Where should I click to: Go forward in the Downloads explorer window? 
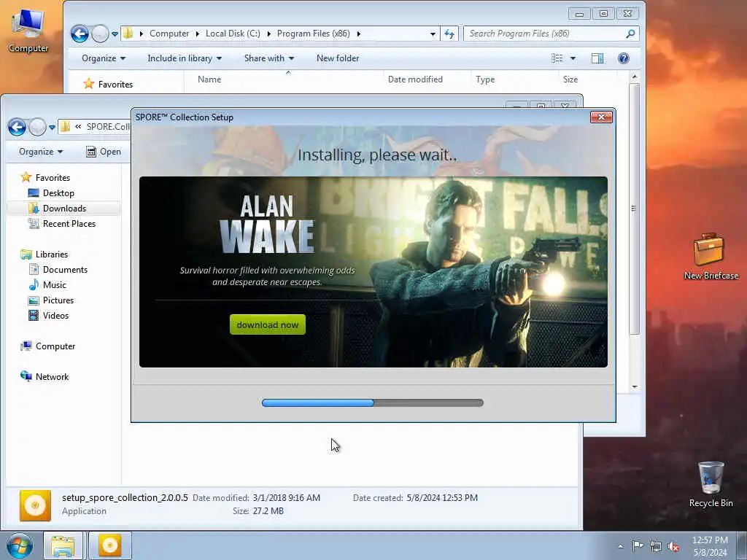tap(37, 127)
